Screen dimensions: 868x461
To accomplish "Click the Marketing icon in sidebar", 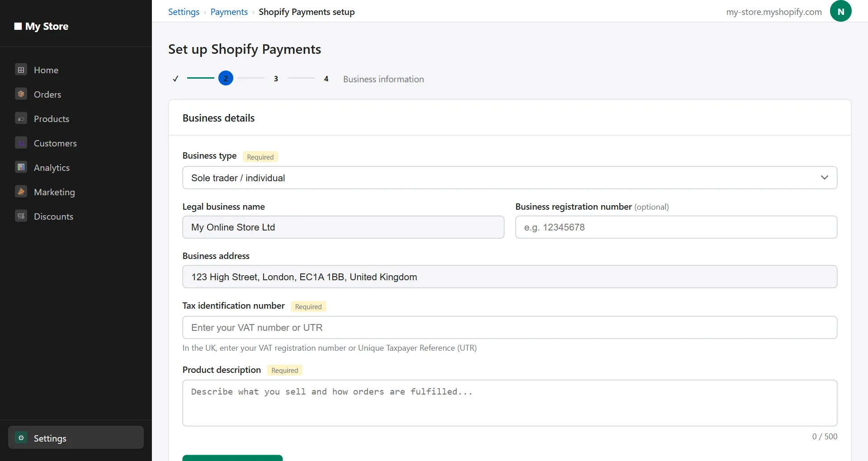I will pos(21,192).
